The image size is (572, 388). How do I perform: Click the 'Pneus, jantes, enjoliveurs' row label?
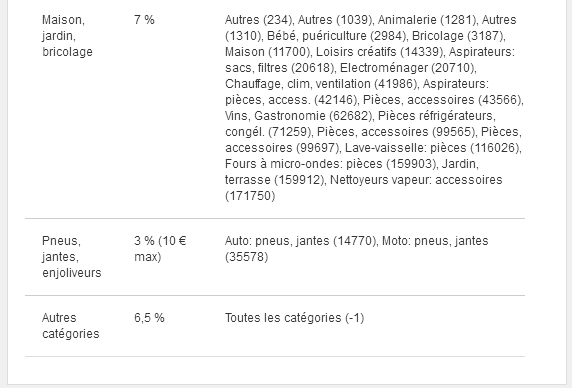[x=72, y=257]
